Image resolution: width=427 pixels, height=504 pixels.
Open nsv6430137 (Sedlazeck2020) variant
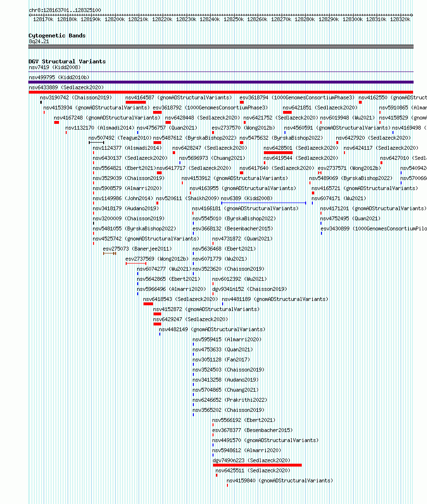pos(130,158)
